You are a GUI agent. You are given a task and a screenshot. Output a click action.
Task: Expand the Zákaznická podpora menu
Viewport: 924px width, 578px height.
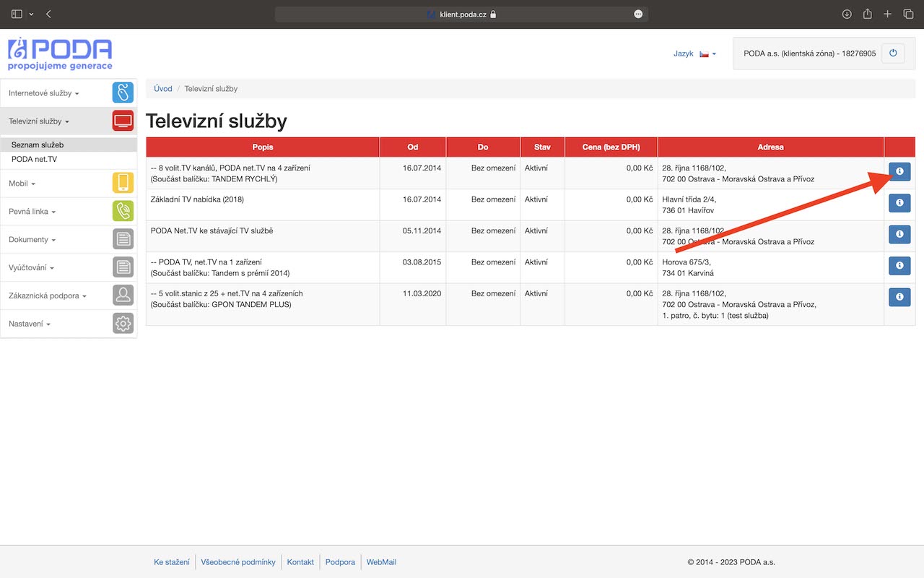click(x=48, y=296)
